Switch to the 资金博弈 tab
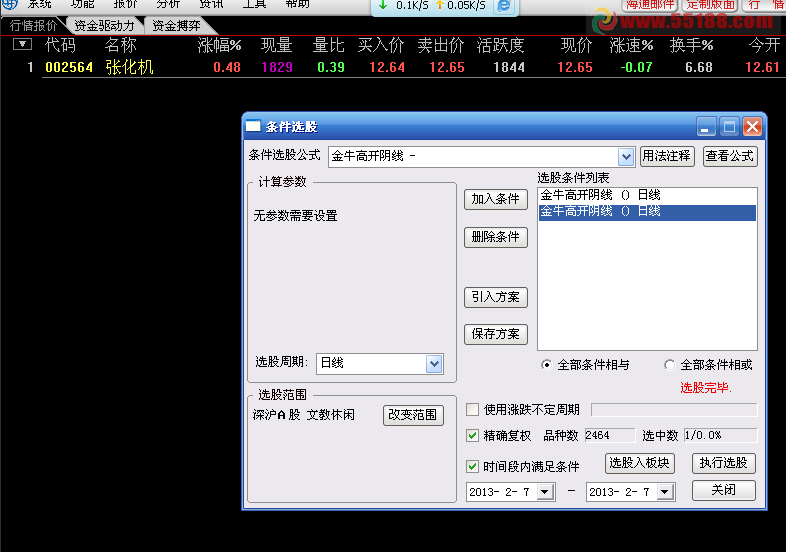The image size is (786, 552). [x=176, y=26]
